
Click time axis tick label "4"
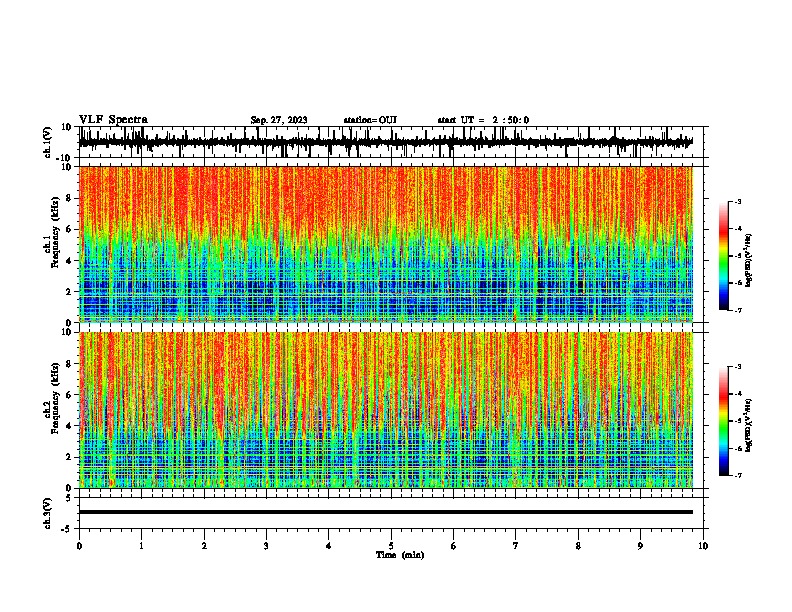coord(328,546)
